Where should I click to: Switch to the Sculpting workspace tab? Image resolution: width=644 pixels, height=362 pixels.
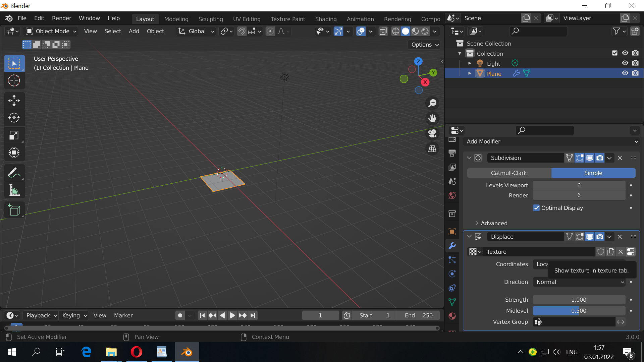pos(211,19)
